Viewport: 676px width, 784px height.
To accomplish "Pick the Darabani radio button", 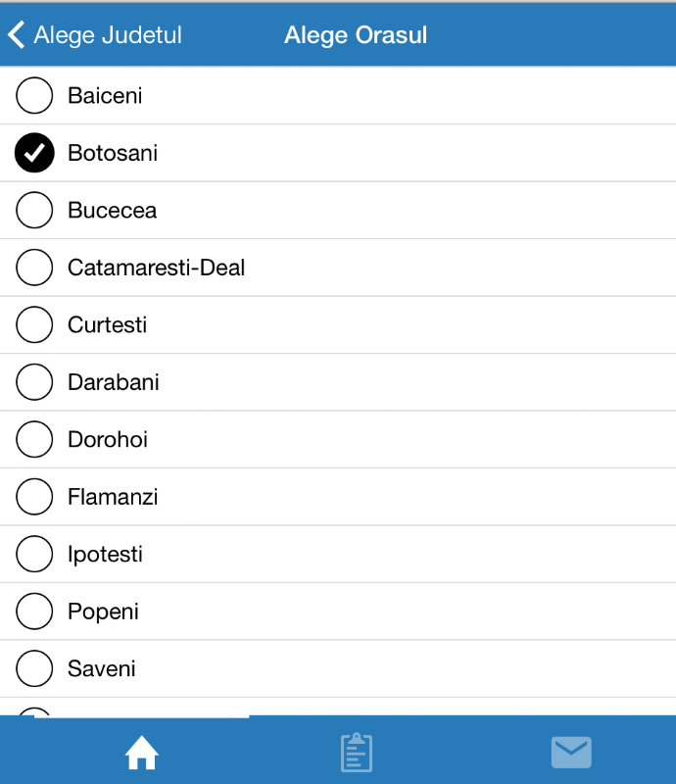I will [x=34, y=382].
